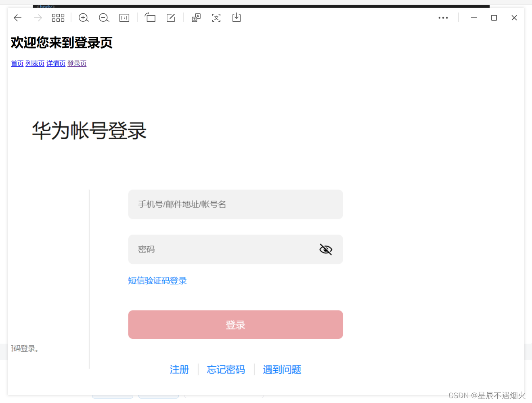The height and width of the screenshot is (403, 532).
Task: Click the pink 登录 button
Action: [x=236, y=325]
